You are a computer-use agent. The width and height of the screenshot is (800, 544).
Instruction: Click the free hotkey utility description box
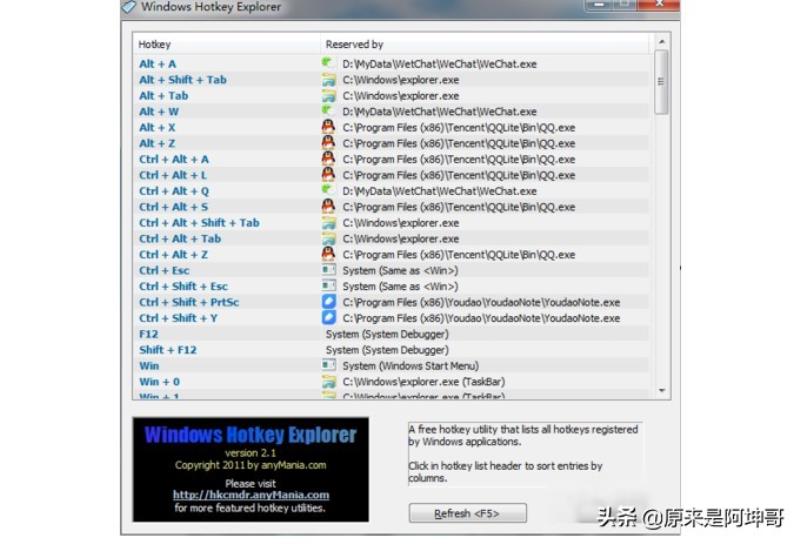click(525, 454)
